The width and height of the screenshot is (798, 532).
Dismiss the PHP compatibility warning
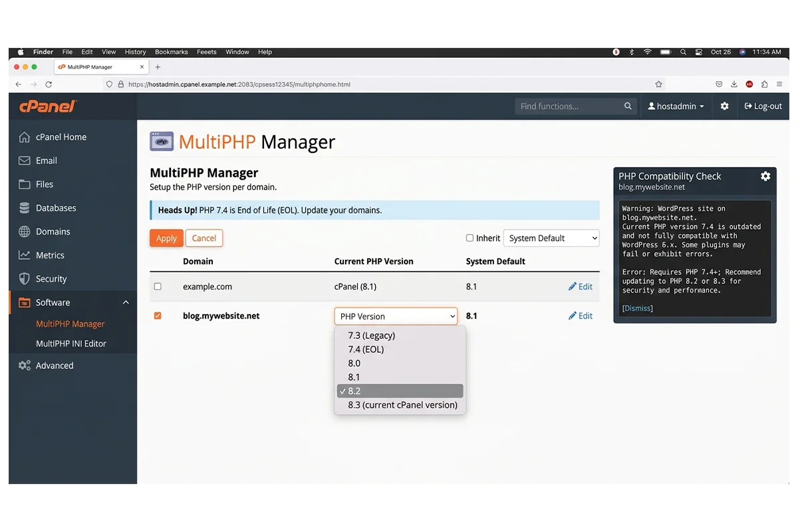[637, 309]
